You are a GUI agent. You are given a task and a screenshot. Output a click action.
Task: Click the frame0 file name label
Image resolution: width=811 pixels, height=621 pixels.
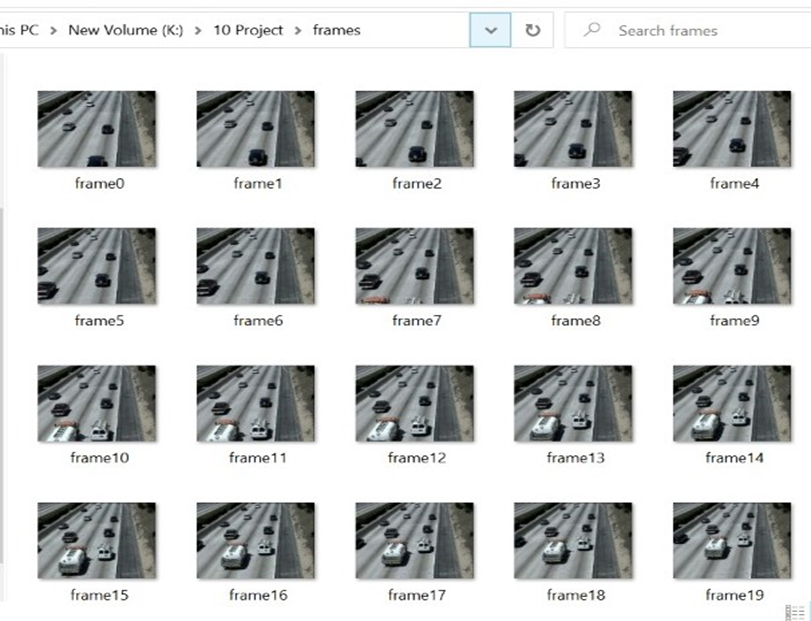[99, 184]
